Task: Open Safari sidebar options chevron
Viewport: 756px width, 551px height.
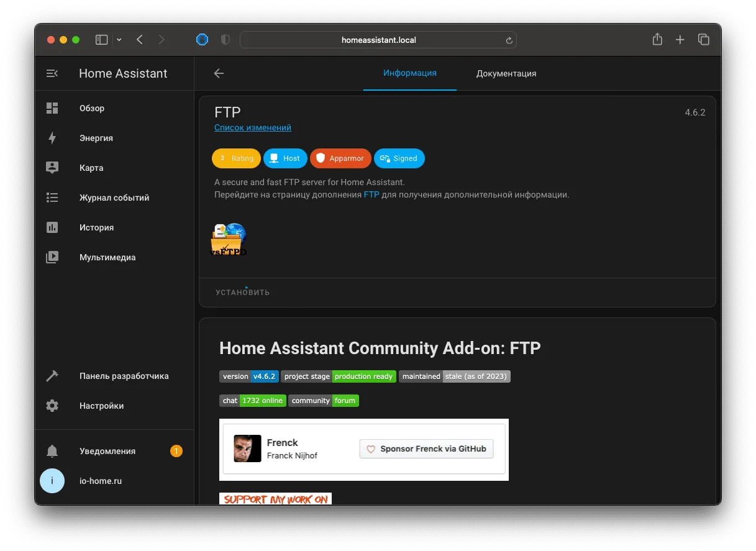Action: point(119,40)
